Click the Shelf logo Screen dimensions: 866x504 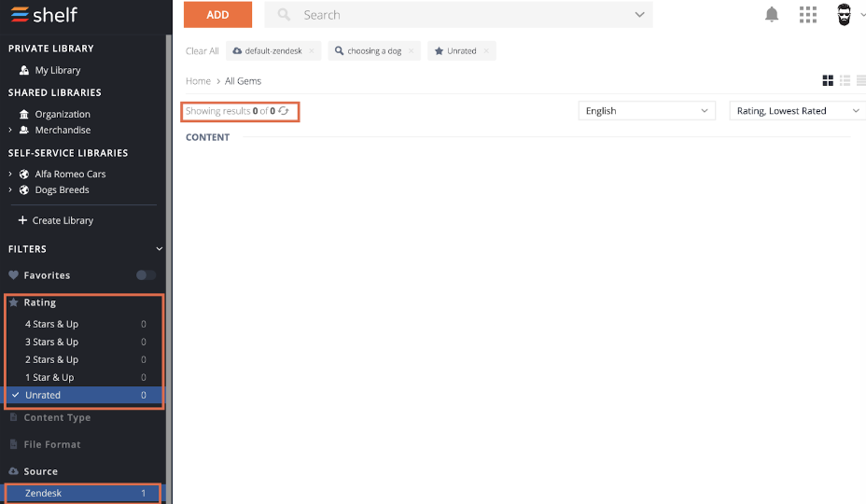(44, 14)
